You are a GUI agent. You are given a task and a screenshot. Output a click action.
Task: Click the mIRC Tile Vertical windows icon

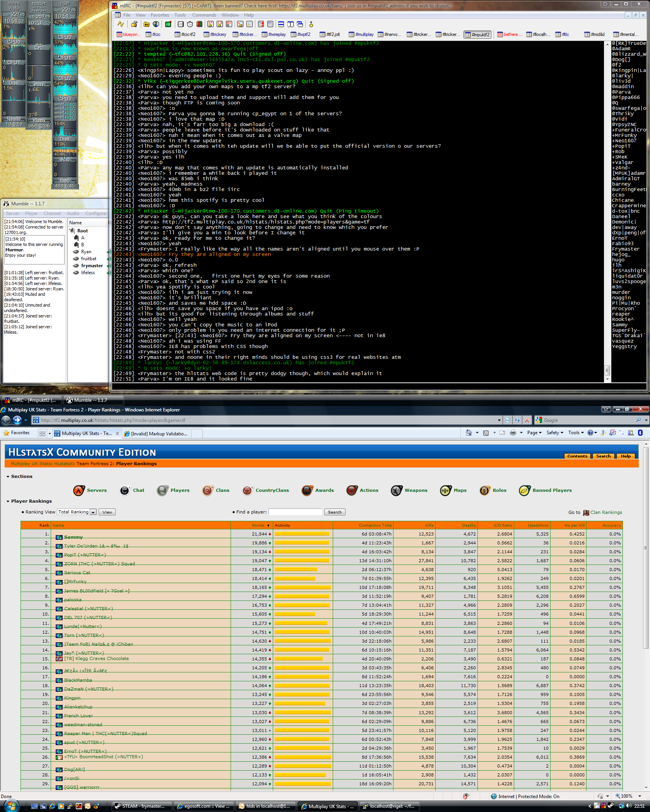click(290, 24)
